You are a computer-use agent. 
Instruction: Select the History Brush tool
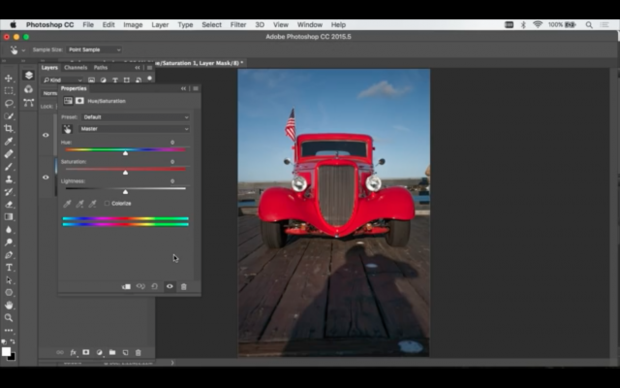pyautogui.click(x=8, y=192)
